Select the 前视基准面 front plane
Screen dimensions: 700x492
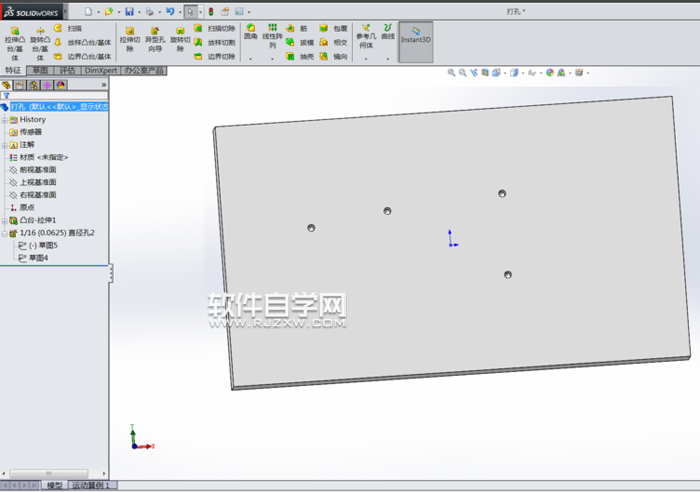33,170
